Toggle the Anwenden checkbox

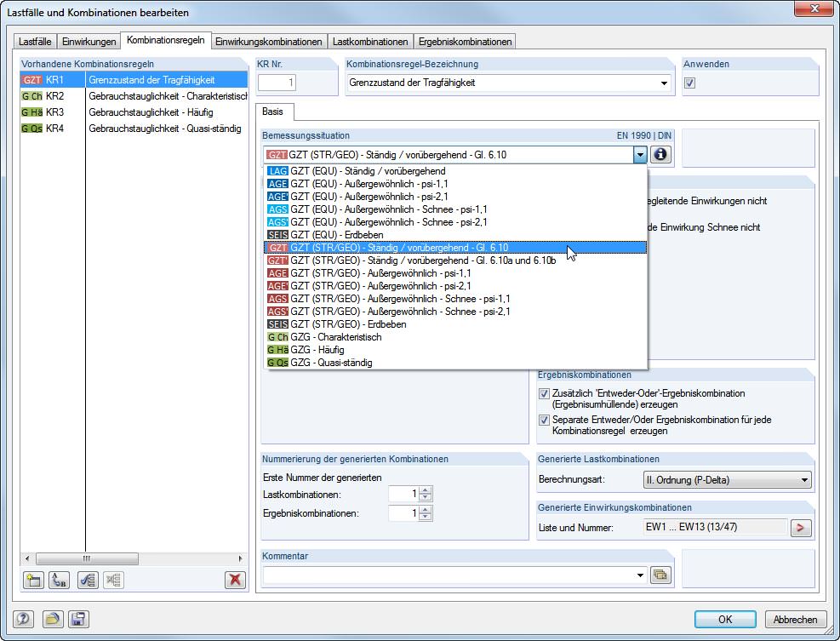(x=689, y=83)
